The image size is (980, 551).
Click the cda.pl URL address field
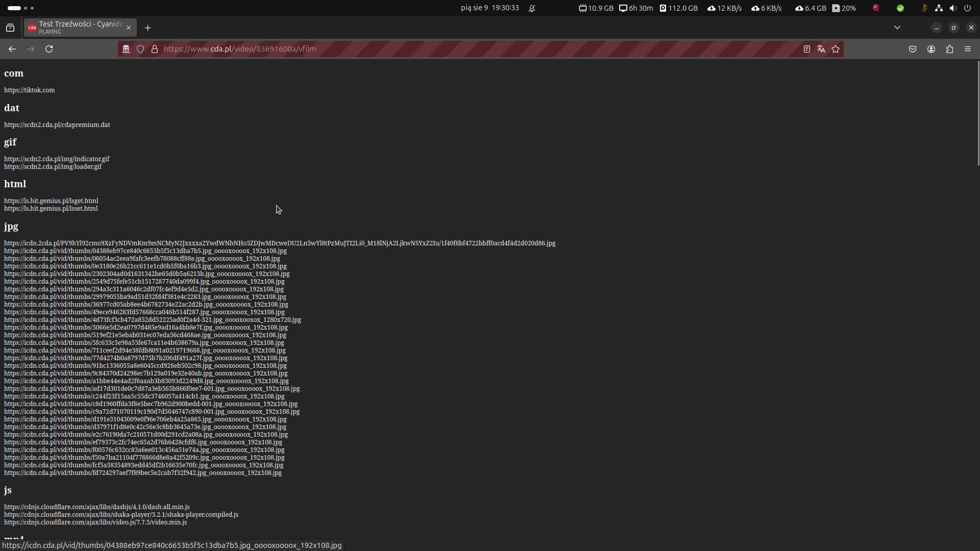480,49
